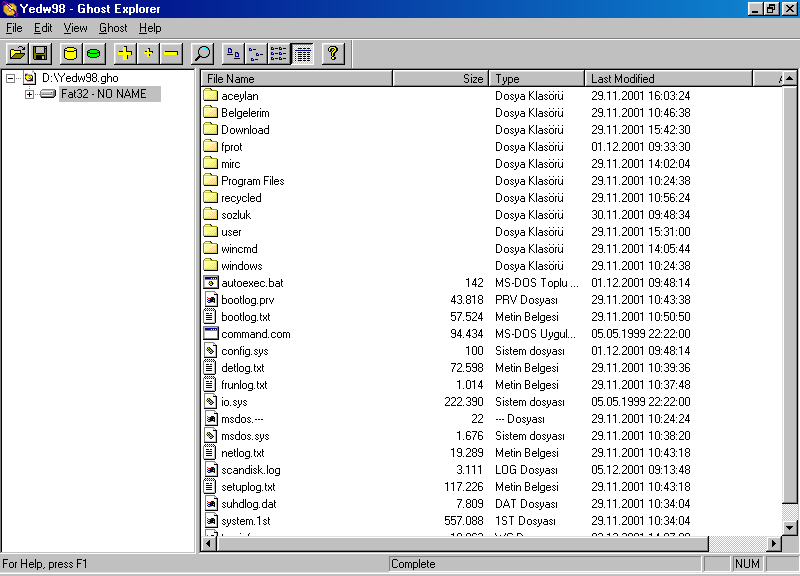Select the setuplog.txt file name
The image size is (800, 576).
pyautogui.click(x=248, y=487)
